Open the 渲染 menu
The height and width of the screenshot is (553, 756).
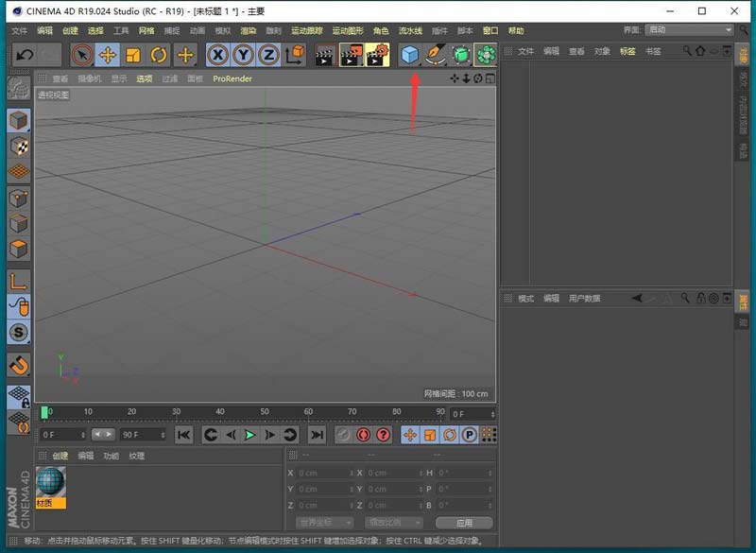249,31
